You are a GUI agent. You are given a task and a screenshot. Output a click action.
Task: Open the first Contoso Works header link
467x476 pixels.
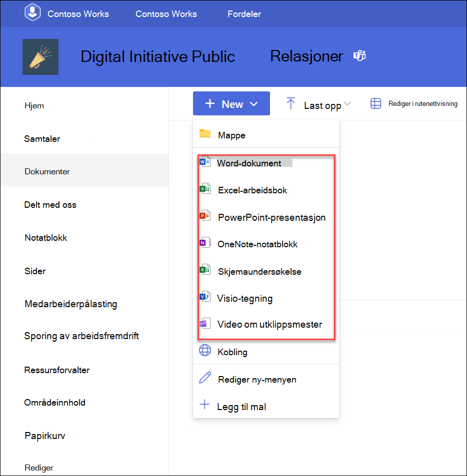[x=78, y=14]
